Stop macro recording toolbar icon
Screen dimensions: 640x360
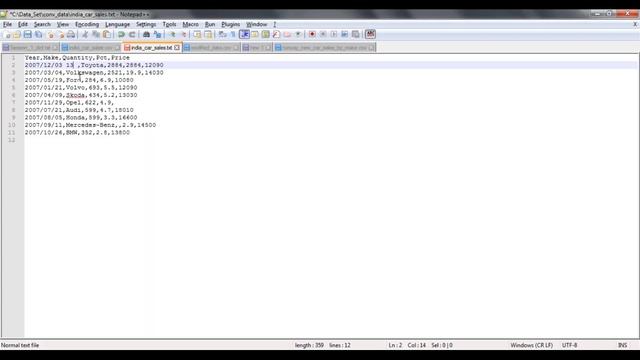323,34
